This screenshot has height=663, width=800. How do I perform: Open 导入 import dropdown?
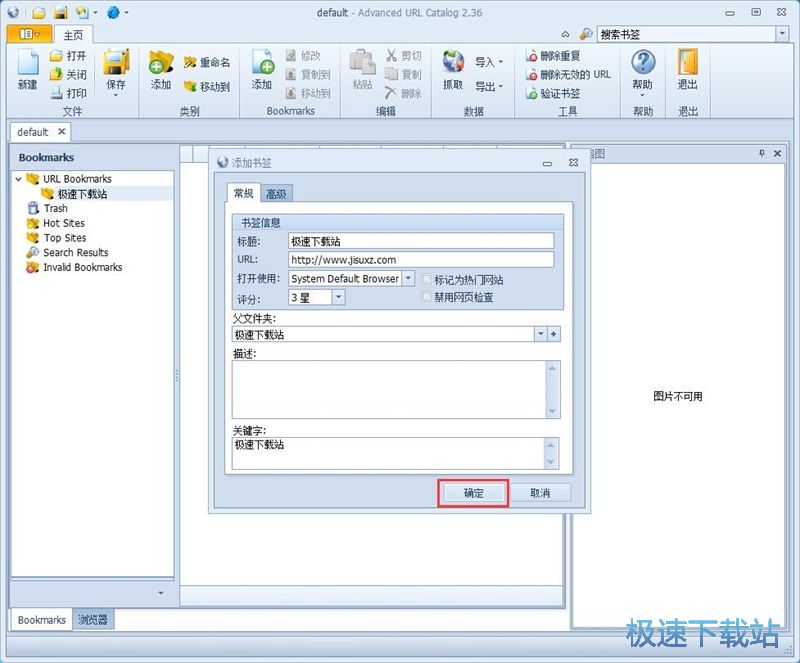pyautogui.click(x=489, y=62)
